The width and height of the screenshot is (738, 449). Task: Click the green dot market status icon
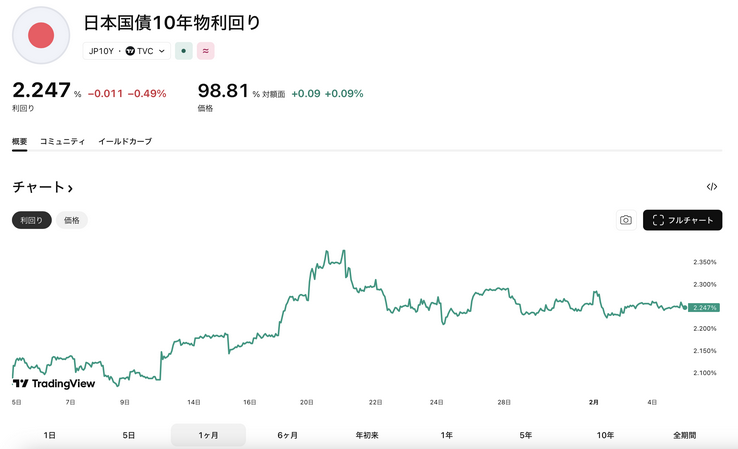click(183, 50)
